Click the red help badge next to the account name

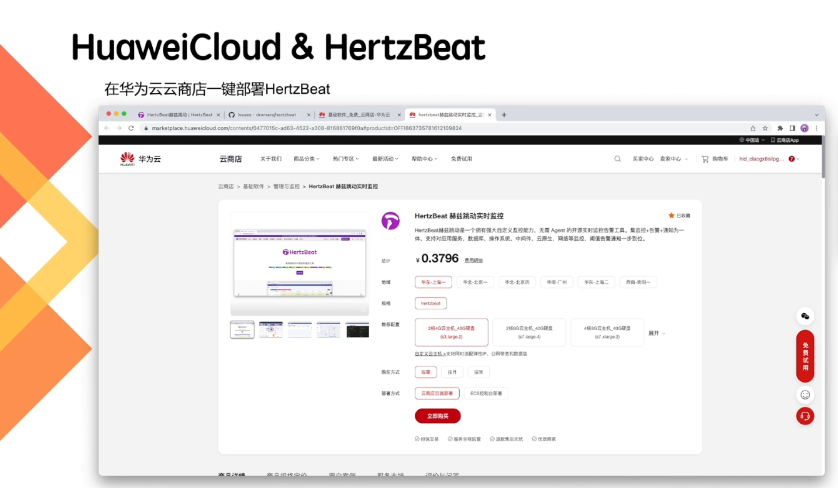tap(792, 159)
